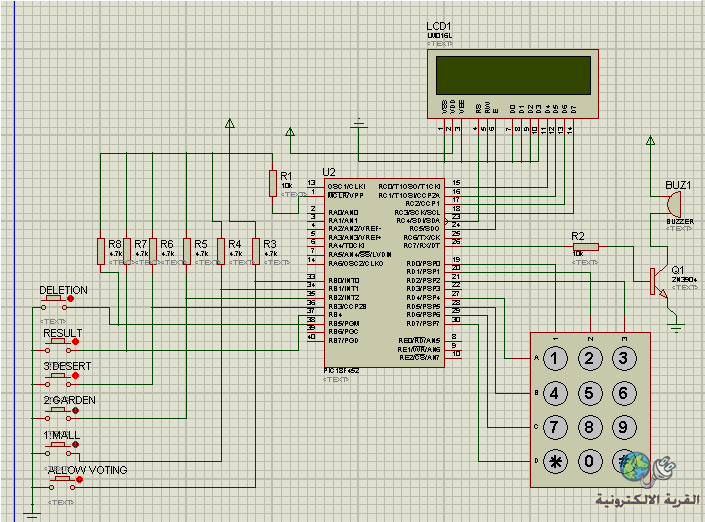The image size is (705, 522).
Task: Click the RD0/PSP0 pin label
Action: pos(423,263)
